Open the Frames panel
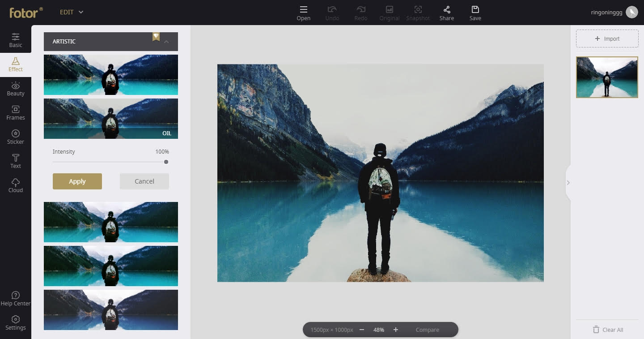Screen dimensions: 644x339 (x=16, y=113)
